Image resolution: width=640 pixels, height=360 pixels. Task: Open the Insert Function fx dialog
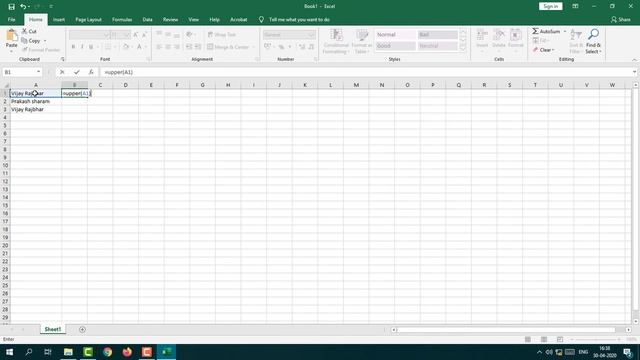point(91,72)
